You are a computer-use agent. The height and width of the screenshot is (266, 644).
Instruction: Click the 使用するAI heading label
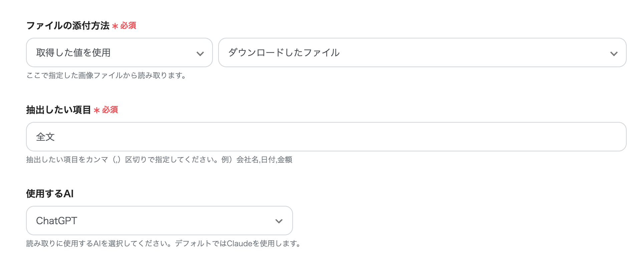(50, 193)
